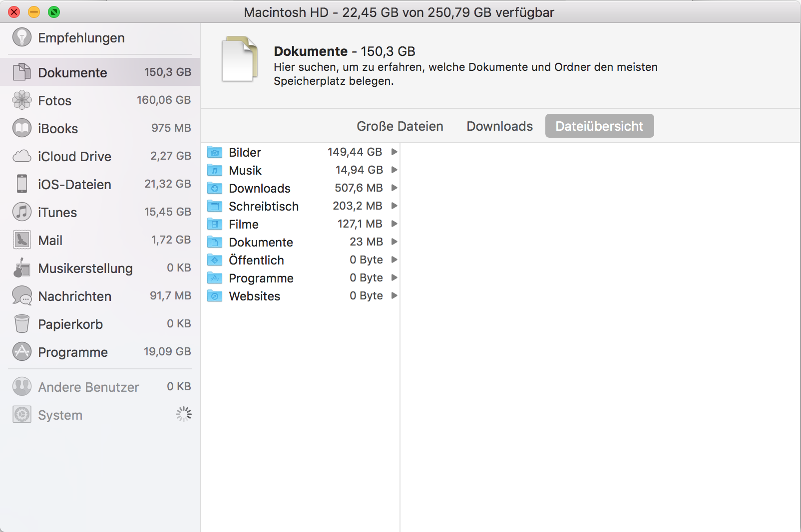Click the 21,32 GB iOS-Dateien size
The width and height of the screenshot is (801, 532).
coord(168,184)
